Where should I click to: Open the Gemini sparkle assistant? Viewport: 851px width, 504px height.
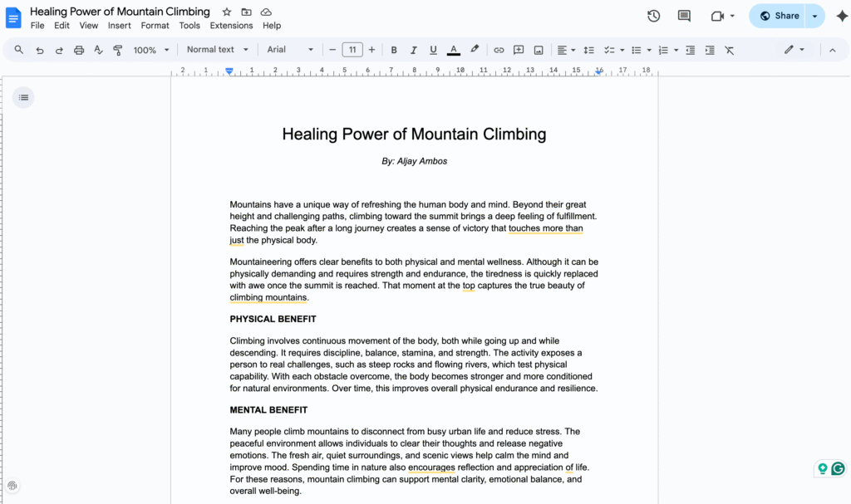(x=842, y=16)
